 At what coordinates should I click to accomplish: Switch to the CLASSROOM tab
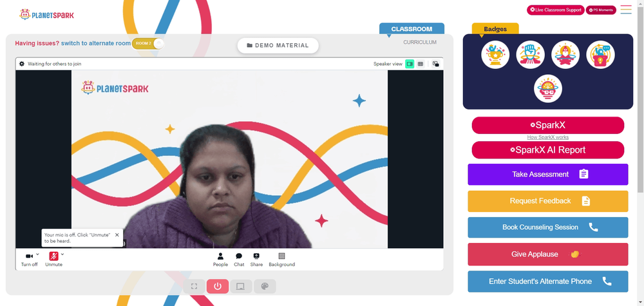pyautogui.click(x=412, y=29)
